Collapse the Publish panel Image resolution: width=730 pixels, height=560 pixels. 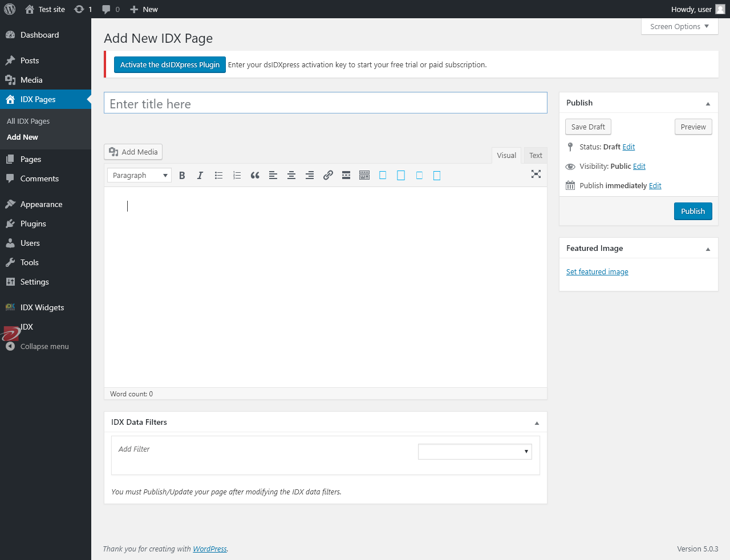(x=708, y=103)
